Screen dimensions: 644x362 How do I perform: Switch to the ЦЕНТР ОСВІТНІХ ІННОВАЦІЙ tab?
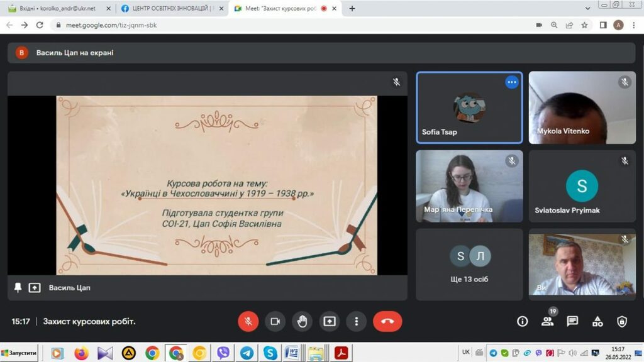[x=171, y=9]
